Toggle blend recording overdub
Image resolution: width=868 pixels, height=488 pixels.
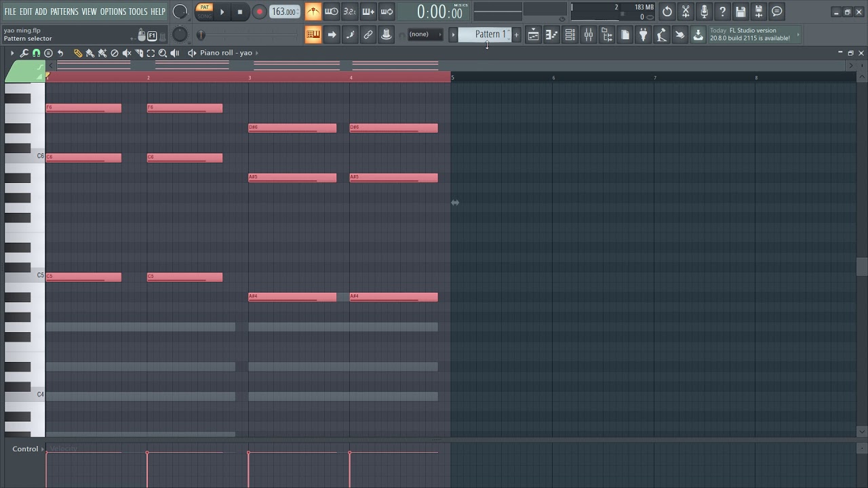tap(368, 12)
